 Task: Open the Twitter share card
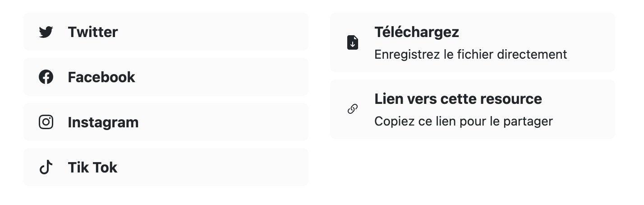coord(166,32)
